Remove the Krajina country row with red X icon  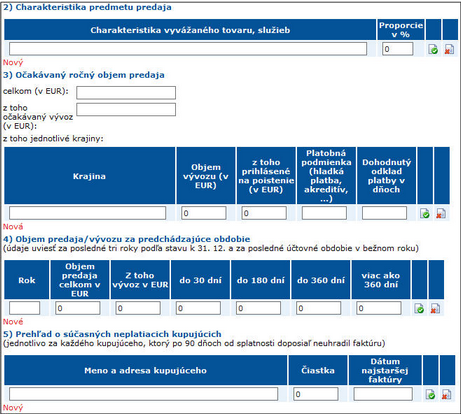point(441,213)
